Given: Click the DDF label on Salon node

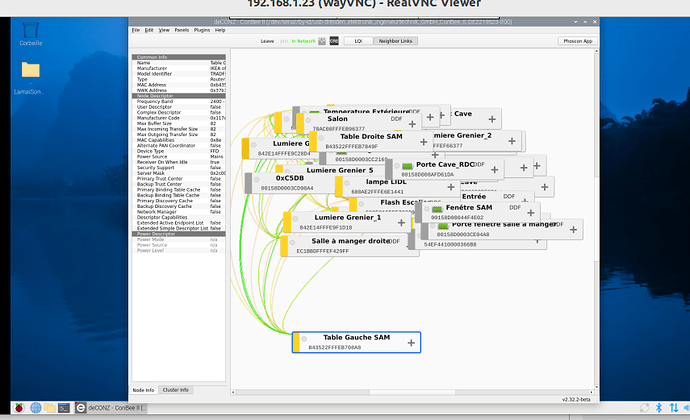Looking at the screenshot, I should [x=396, y=119].
